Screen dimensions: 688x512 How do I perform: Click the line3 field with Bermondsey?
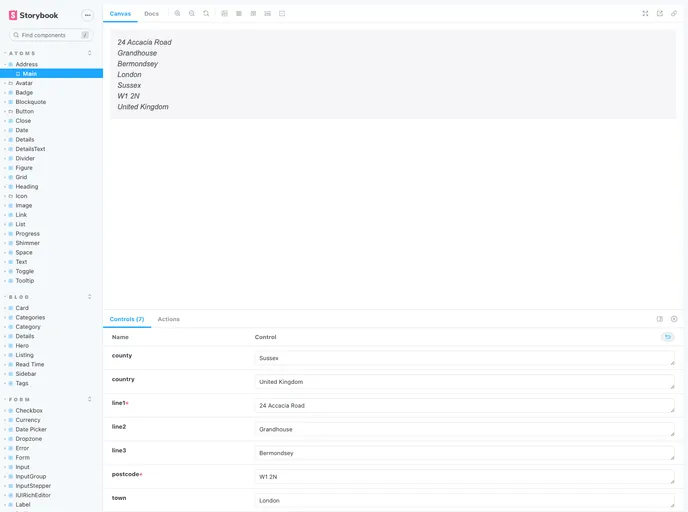[x=464, y=453]
